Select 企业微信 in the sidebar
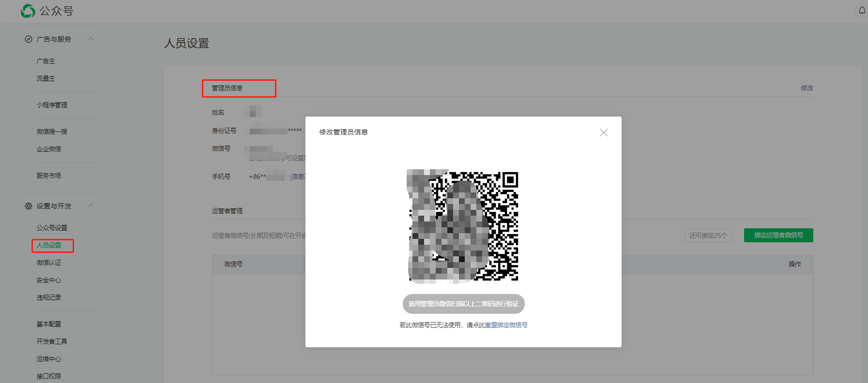Screen dimensions: 868x383 [x=49, y=149]
